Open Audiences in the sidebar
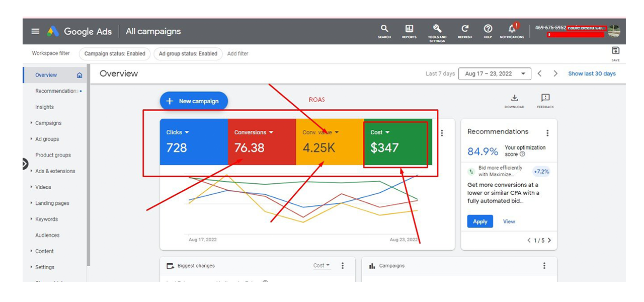Screen dimensions: 644x302 pos(47,235)
